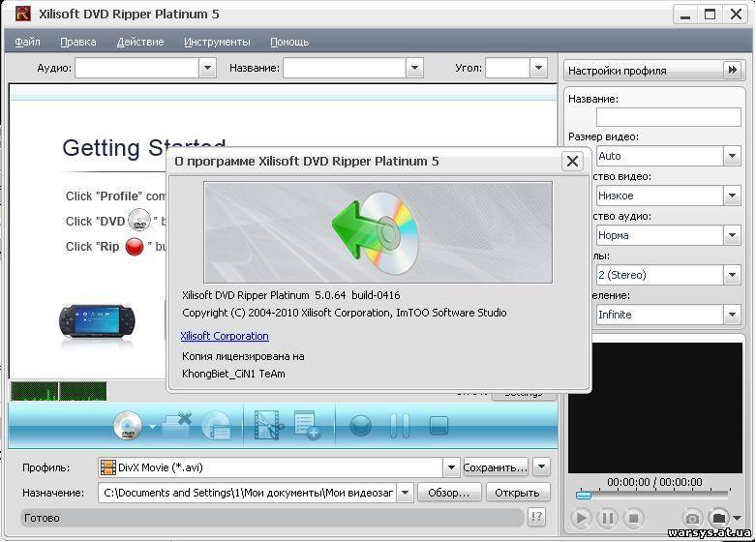The width and height of the screenshot is (756, 542).
Task: Open the arrow menu beside the snapshot folder icon
Action: pos(738,519)
